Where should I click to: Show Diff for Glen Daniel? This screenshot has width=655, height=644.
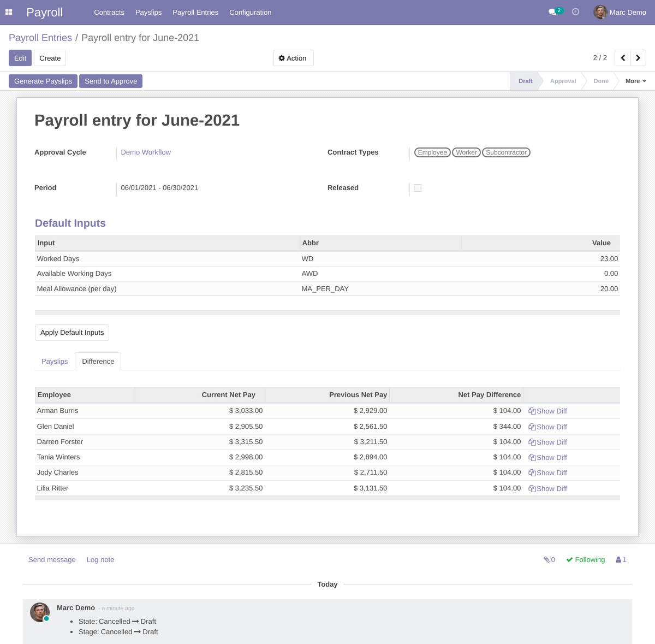coord(547,427)
